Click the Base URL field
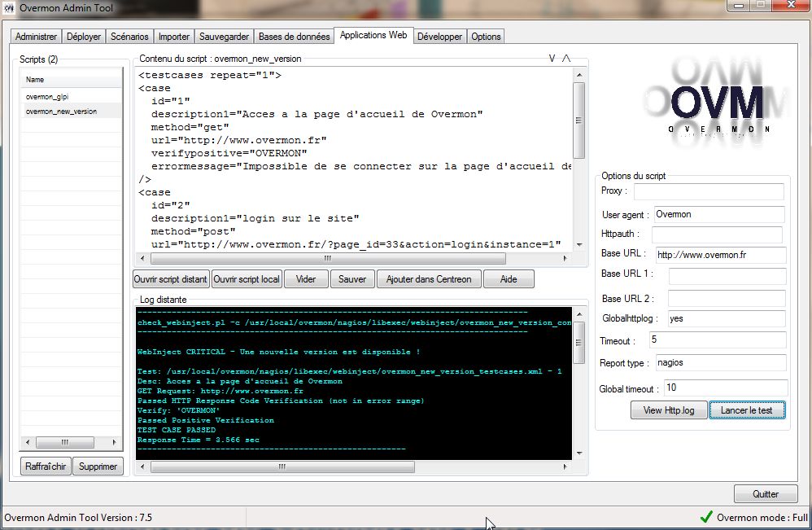Screen dimensions: 812x530 pos(720,255)
